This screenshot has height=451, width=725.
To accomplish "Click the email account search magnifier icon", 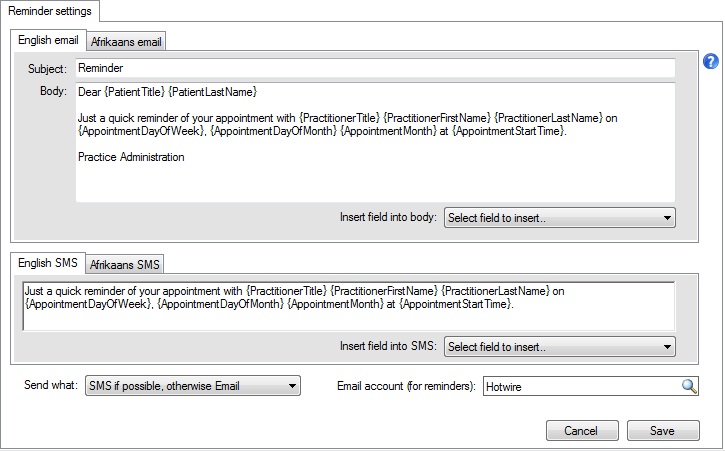I will pos(689,386).
